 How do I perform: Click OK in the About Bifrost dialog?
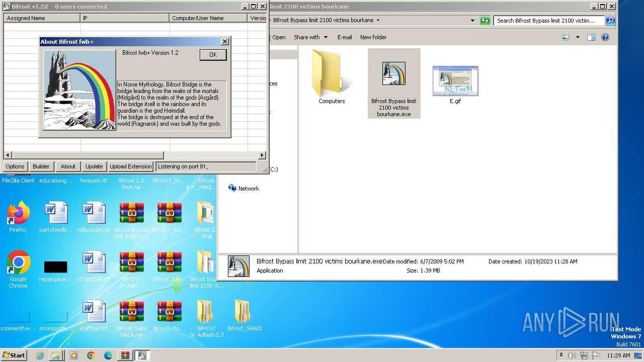(213, 55)
